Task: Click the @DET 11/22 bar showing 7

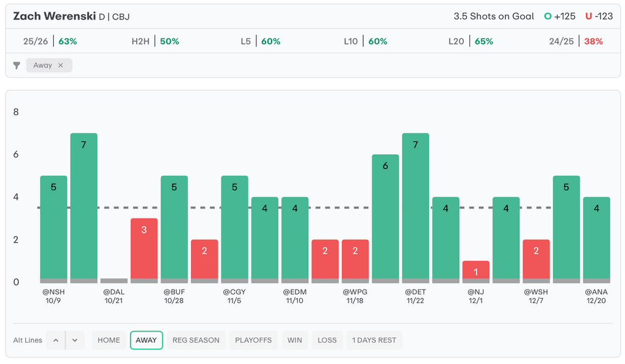Action: pos(415,207)
